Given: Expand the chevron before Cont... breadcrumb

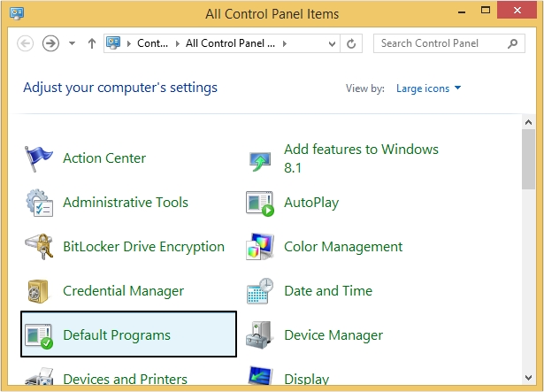Looking at the screenshot, I should (x=129, y=43).
